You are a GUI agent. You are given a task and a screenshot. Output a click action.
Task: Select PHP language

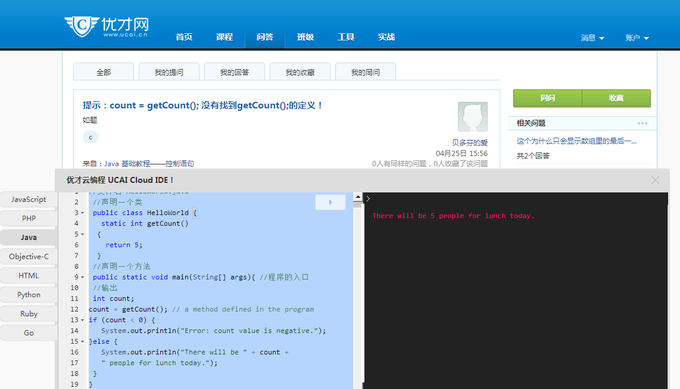pos(29,219)
